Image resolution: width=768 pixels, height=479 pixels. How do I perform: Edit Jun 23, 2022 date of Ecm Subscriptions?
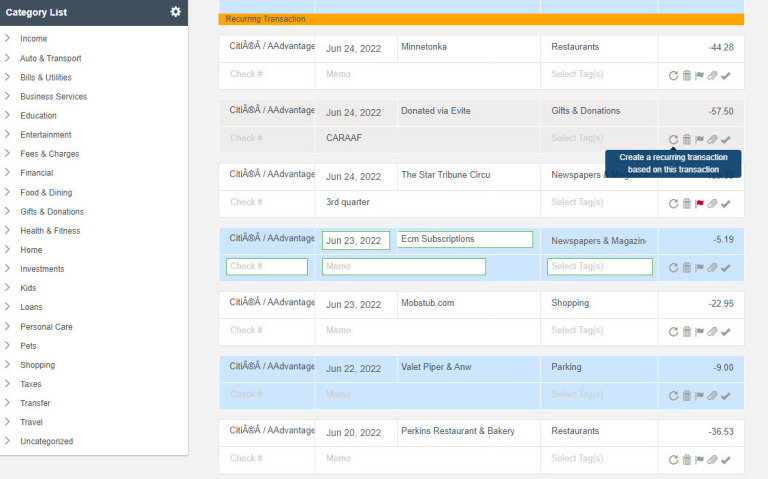[356, 240]
